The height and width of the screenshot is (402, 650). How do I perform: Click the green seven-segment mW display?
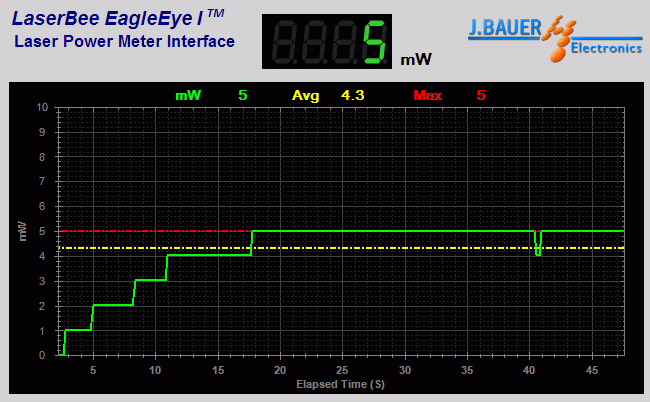[327, 41]
